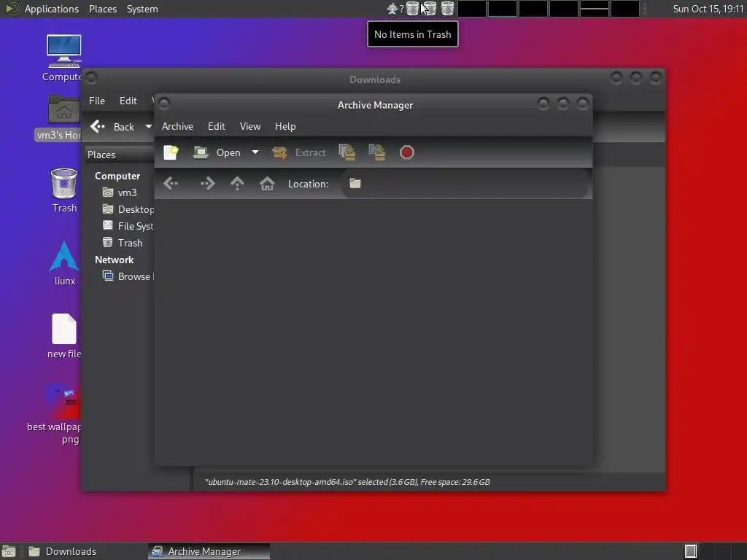This screenshot has width=747, height=560.
Task: Click the Downloads status bar selection text
Action: click(x=347, y=482)
